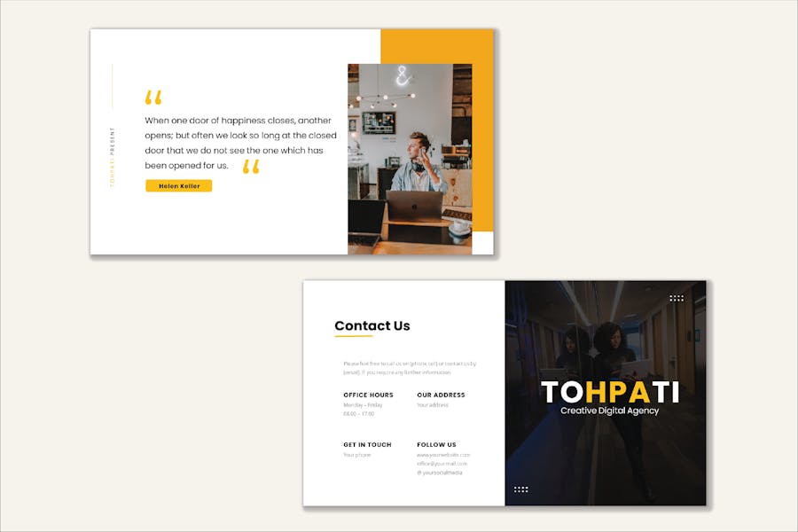Click the TOHPATI logo title
The width and height of the screenshot is (798, 532).
pos(610,392)
